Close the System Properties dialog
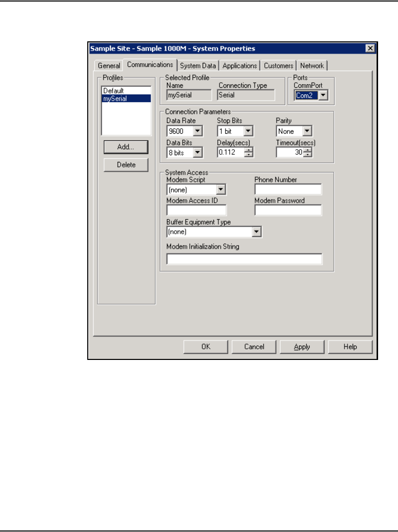Screen dimensions: 398x532 click(370, 49)
